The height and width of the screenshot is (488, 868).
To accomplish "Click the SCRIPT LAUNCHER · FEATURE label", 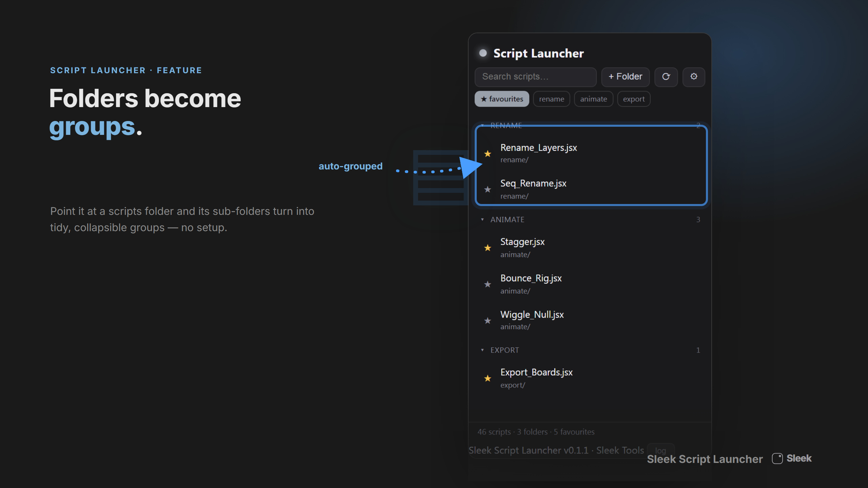I will (x=126, y=70).
